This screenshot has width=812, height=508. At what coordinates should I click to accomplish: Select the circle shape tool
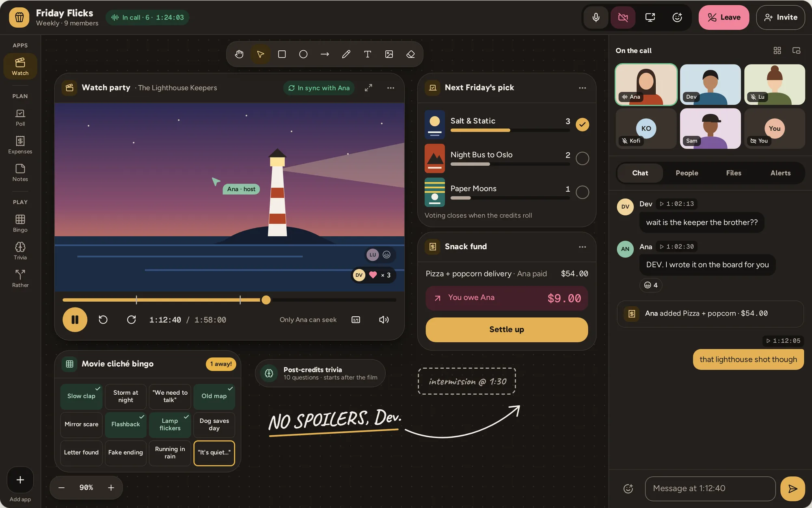point(303,54)
